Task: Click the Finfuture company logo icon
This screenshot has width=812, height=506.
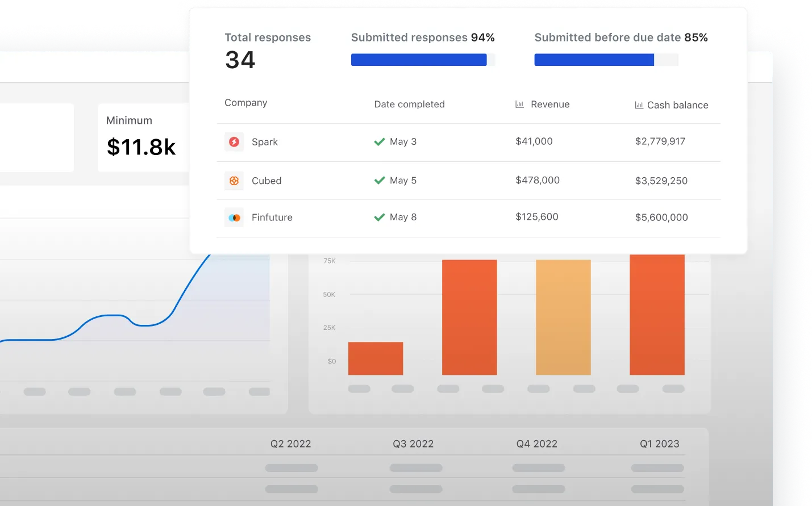Action: point(234,218)
